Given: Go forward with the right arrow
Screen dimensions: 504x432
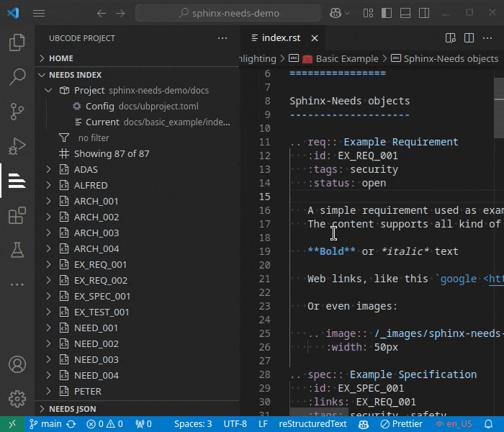Looking at the screenshot, I should 120,13.
